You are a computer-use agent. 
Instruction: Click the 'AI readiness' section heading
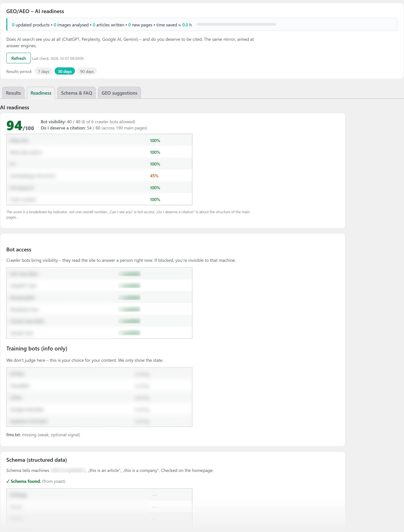(15, 108)
